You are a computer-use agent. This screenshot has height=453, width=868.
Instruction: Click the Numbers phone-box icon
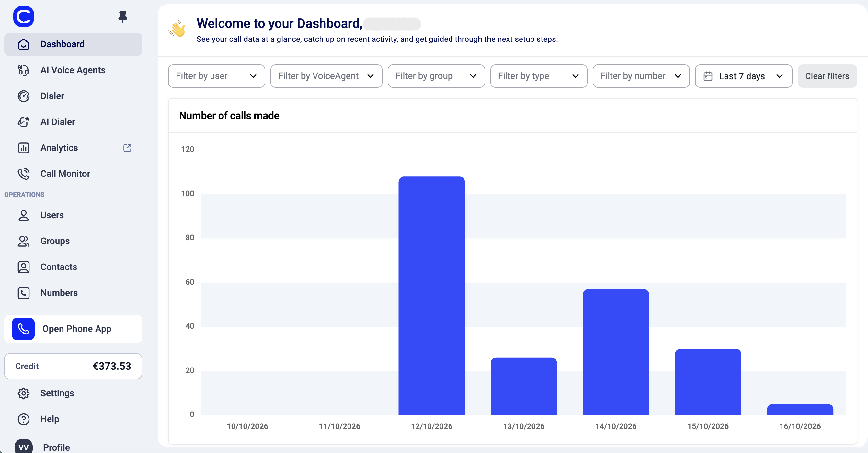pyautogui.click(x=24, y=293)
